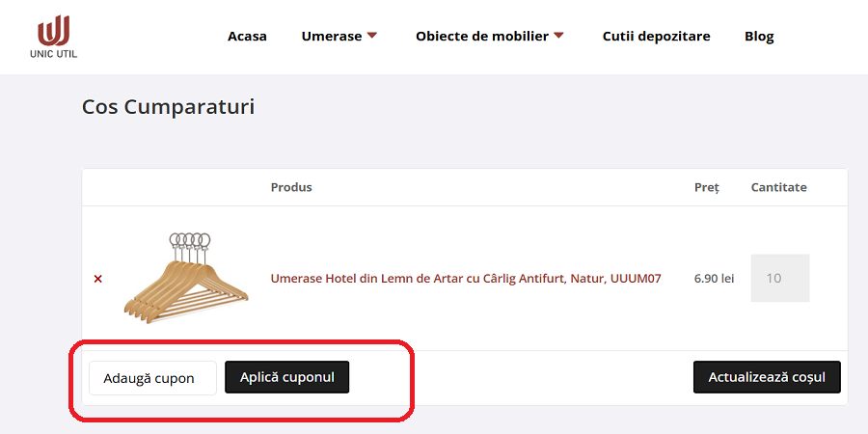The image size is (868, 434).
Task: Remove the hanger product from cart
Action: [97, 279]
